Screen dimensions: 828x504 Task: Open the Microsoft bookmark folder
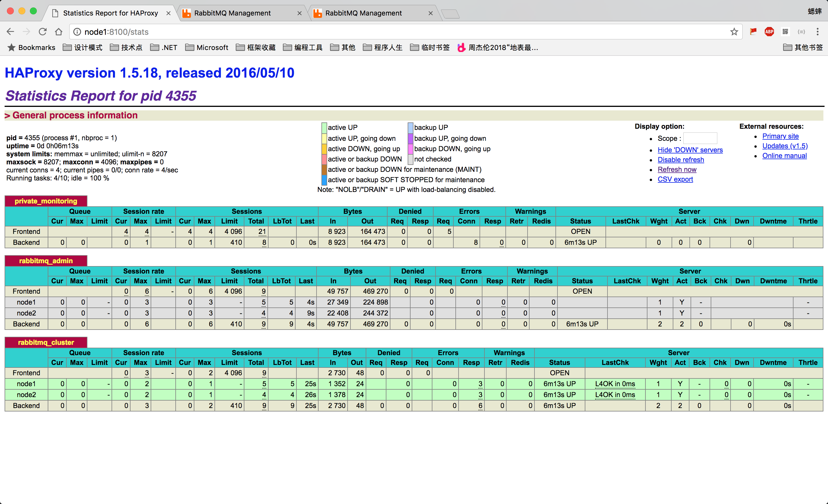(x=207, y=47)
